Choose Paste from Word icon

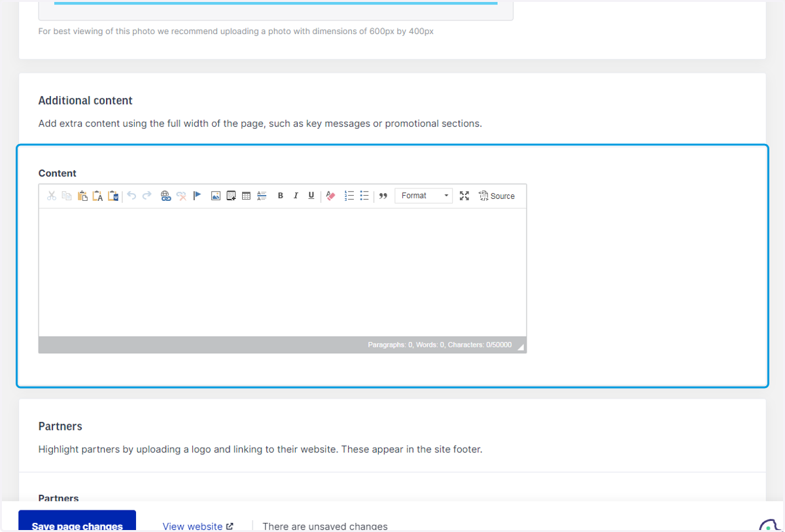pyautogui.click(x=113, y=196)
